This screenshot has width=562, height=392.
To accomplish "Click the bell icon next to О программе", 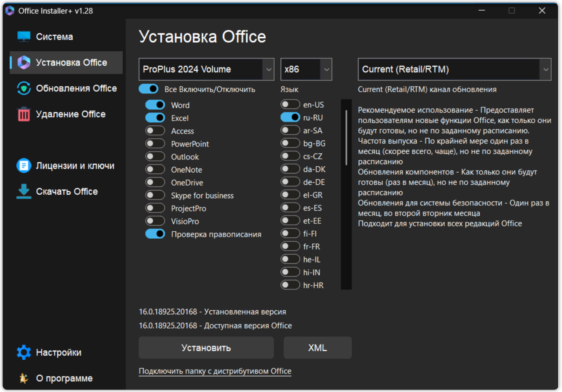I will (x=24, y=378).
